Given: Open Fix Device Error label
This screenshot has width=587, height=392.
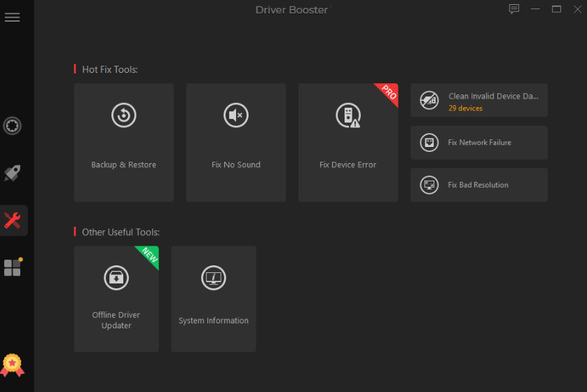Looking at the screenshot, I should pos(347,164).
